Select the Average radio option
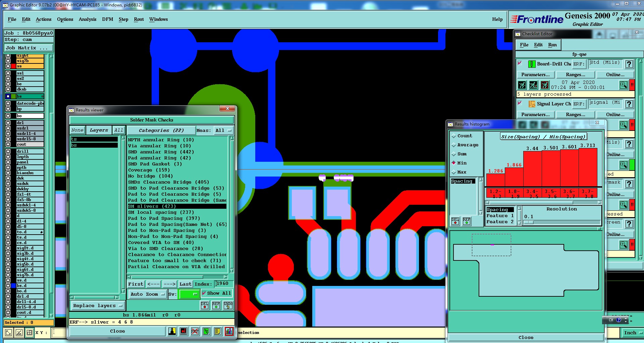This screenshot has width=644, height=343. 454,145
